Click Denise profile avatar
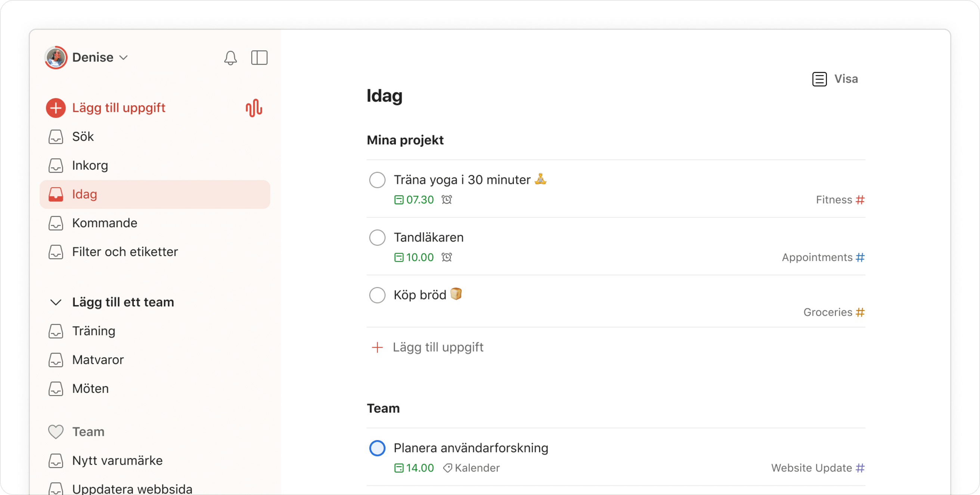980x495 pixels. [56, 58]
